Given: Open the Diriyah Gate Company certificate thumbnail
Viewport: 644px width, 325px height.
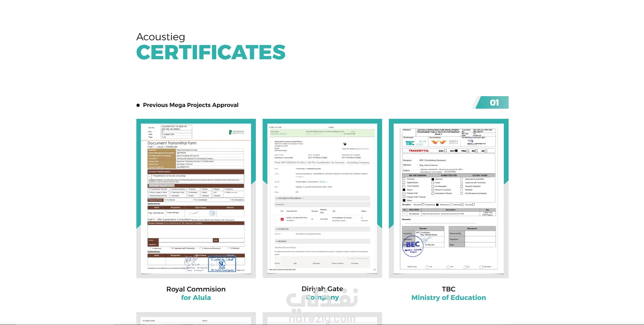Looking at the screenshot, I should [322, 198].
